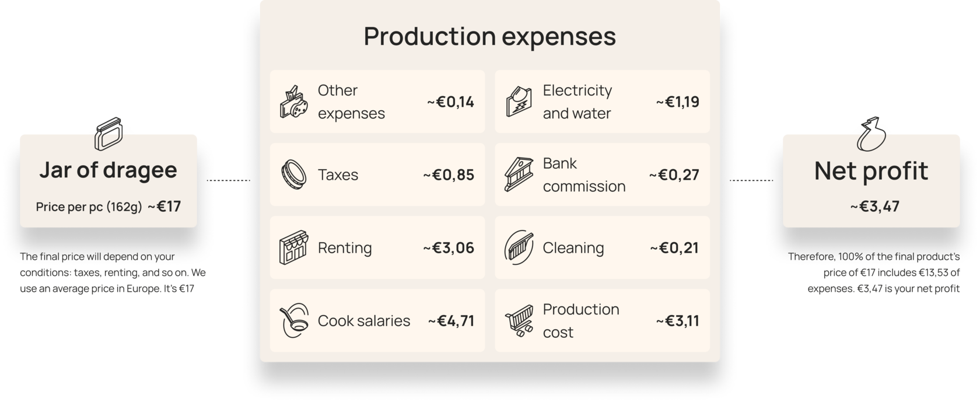Click the Production expenses title

490,36
